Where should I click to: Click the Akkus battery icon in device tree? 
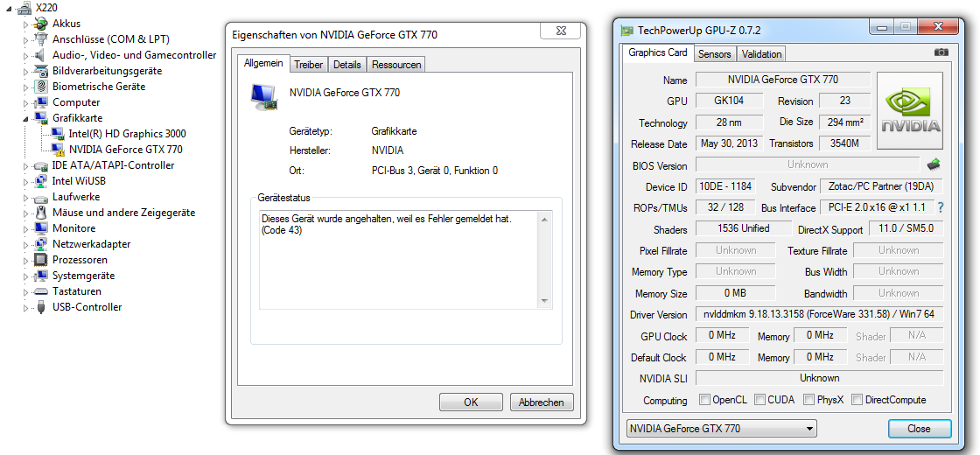[40, 24]
